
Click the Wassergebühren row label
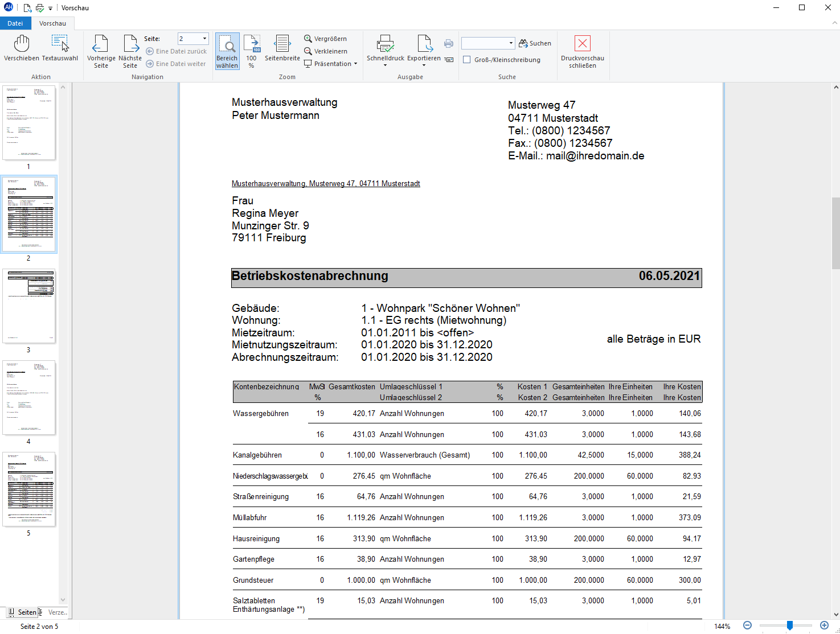(x=261, y=414)
